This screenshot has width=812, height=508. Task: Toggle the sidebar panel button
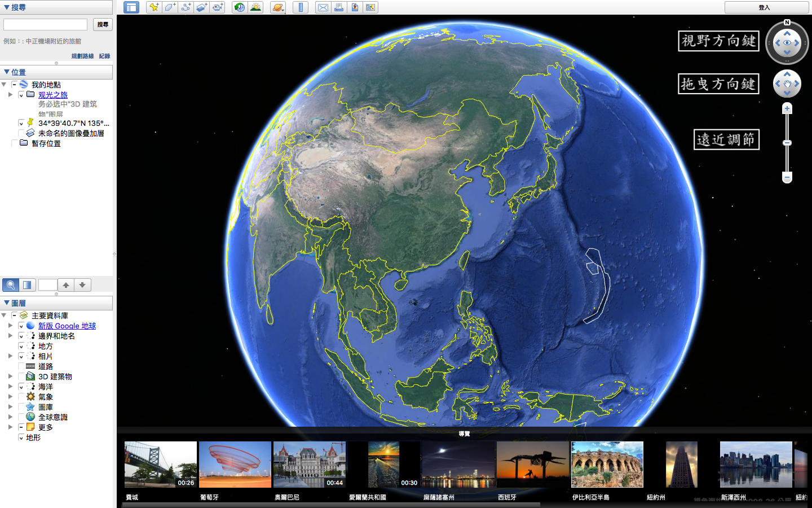tap(131, 7)
